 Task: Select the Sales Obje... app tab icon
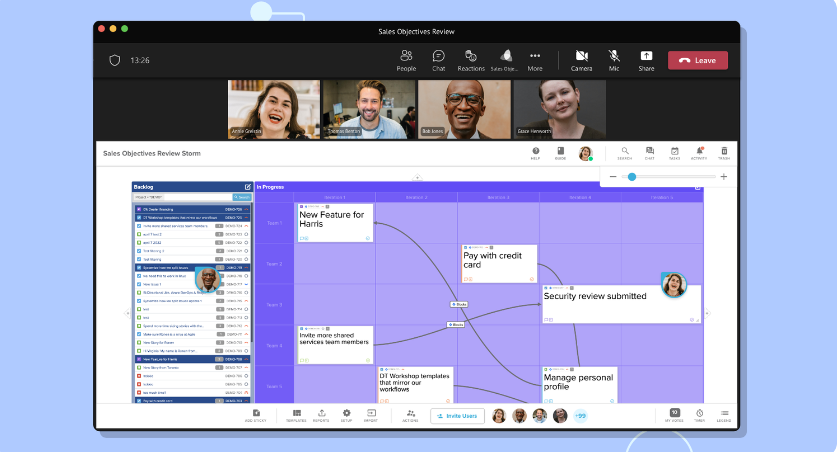(x=504, y=60)
